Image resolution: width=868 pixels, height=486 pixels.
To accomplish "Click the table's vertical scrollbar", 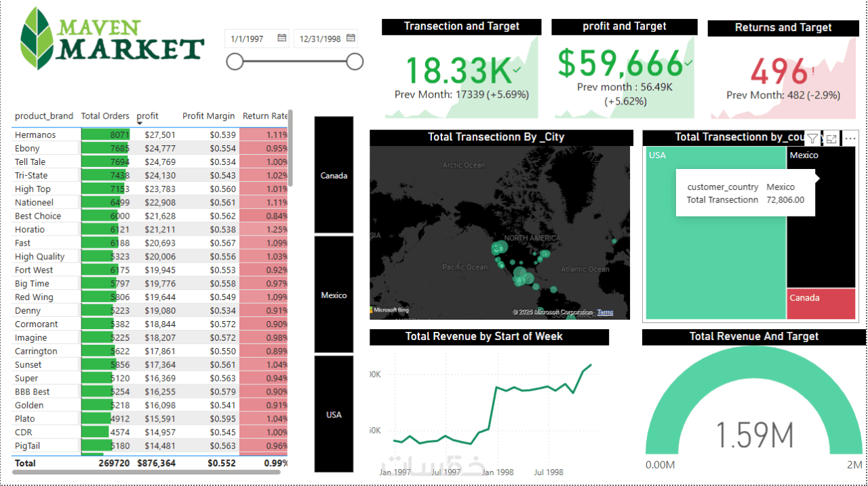I will tap(290, 147).
